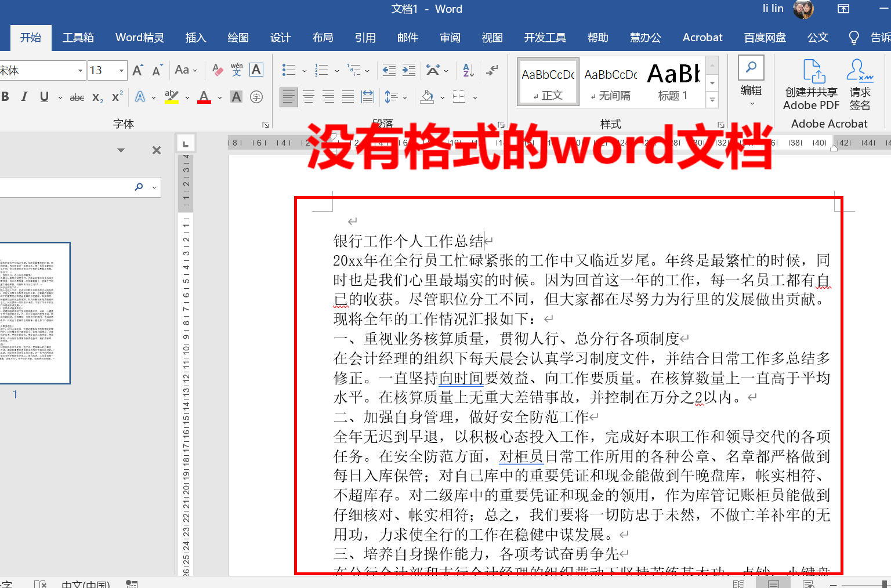Image resolution: width=891 pixels, height=588 pixels.
Task: Open highlight color dropdown arrow
Action: [187, 97]
